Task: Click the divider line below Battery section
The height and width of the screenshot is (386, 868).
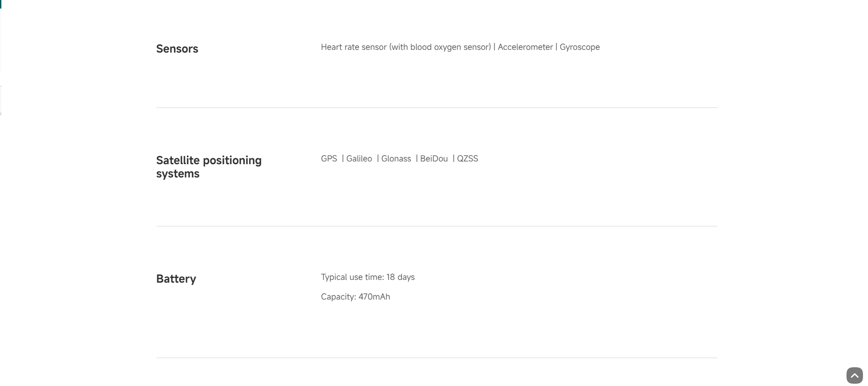Action: point(437,358)
